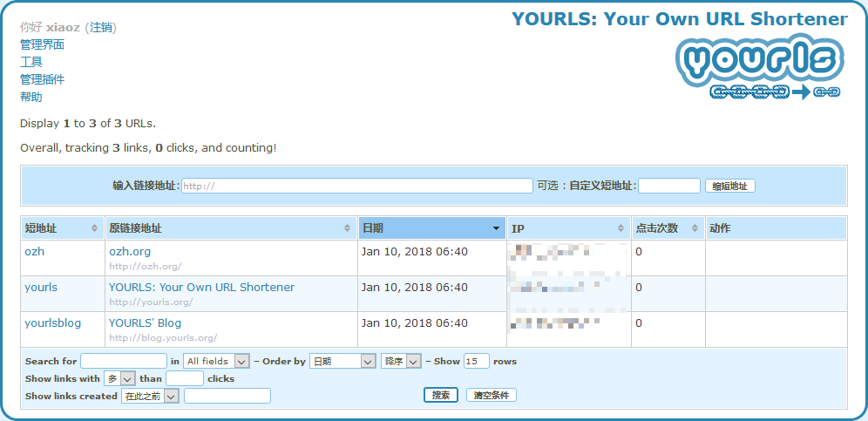Open the yourls short URL link
Viewport: 868px width, 421px height.
click(41, 288)
